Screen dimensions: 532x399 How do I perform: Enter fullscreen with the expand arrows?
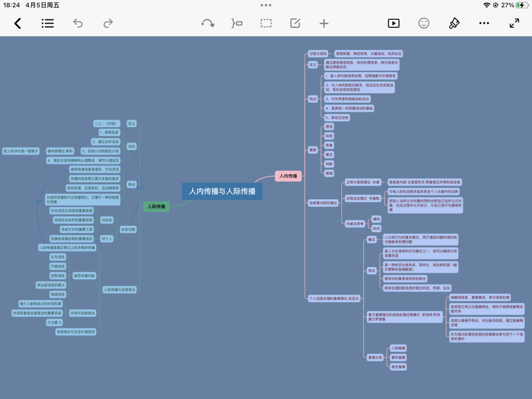coord(514,24)
